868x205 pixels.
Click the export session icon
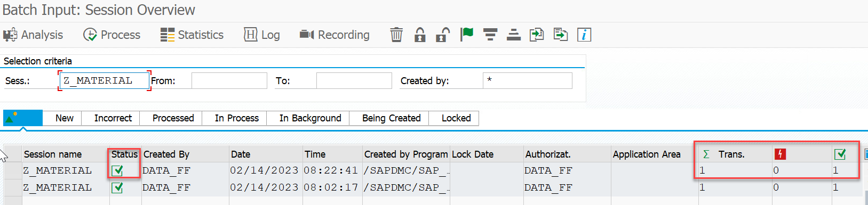[x=560, y=35]
